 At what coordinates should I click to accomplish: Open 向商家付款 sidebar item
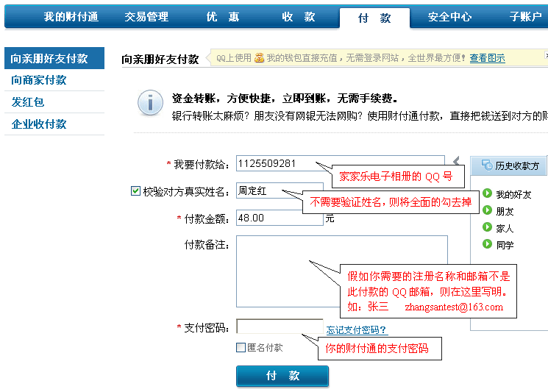[39, 80]
